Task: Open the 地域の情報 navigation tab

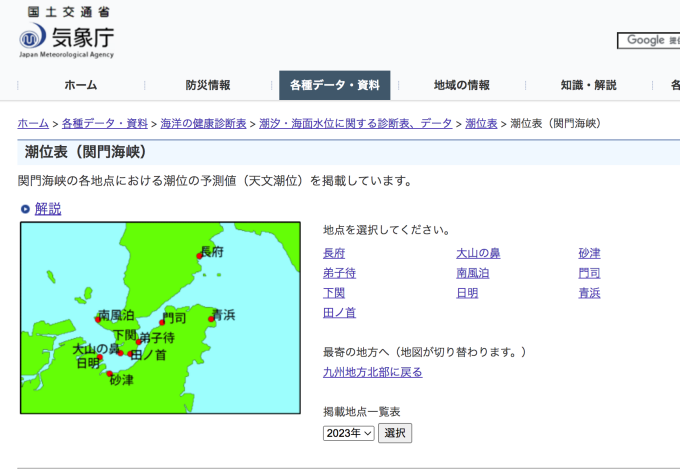Action: pos(462,85)
